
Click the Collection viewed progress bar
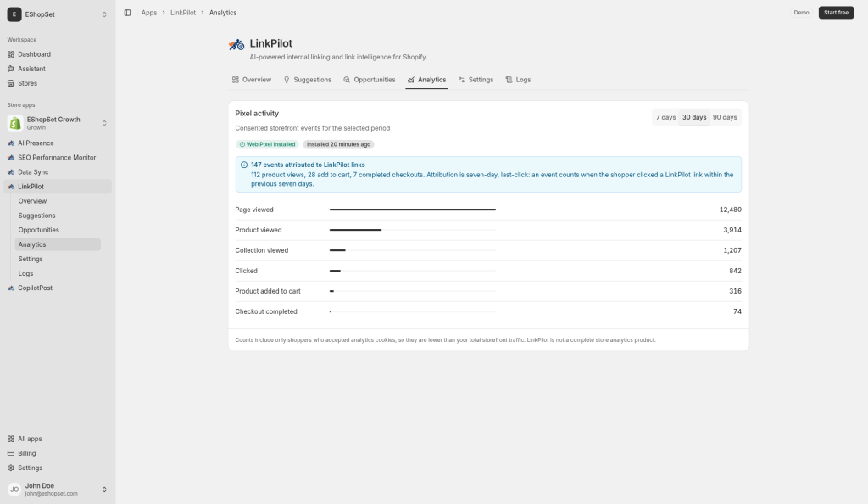pos(413,250)
